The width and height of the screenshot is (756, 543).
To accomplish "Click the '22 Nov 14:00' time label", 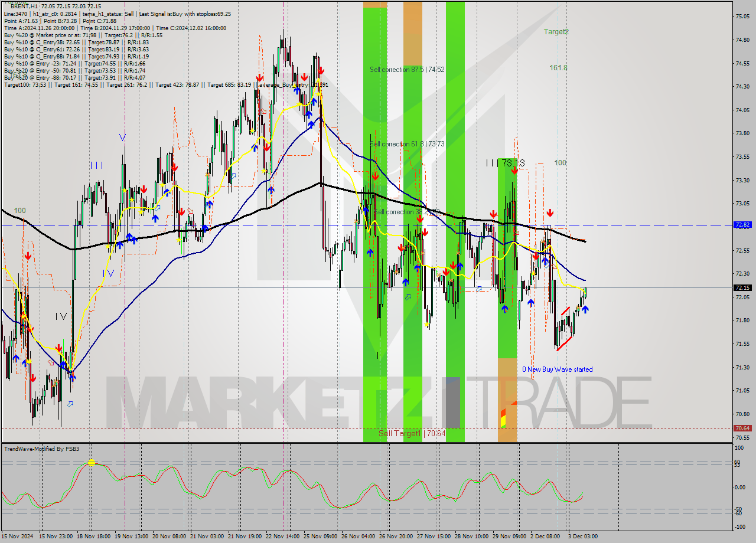I will click(281, 537).
